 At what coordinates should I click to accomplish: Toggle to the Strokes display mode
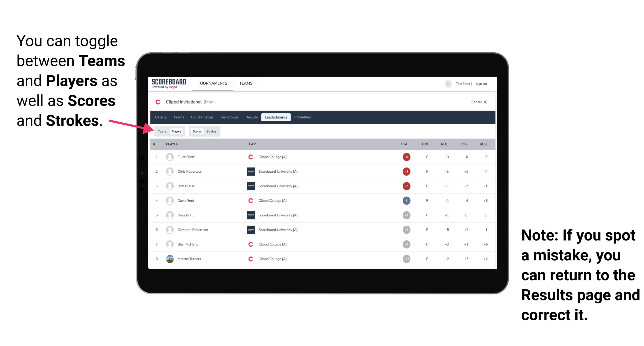212,131
